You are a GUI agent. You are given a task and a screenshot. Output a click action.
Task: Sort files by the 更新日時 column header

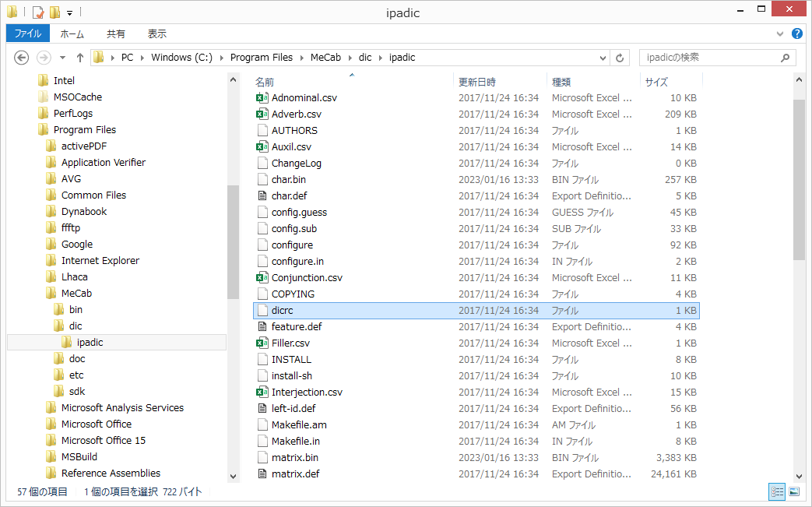[x=477, y=82]
